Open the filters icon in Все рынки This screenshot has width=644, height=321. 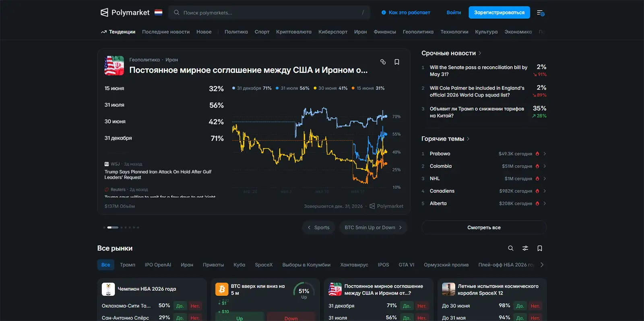(525, 248)
